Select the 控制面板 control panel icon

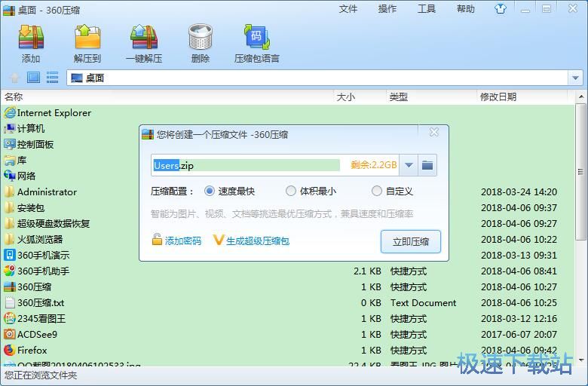(10, 145)
